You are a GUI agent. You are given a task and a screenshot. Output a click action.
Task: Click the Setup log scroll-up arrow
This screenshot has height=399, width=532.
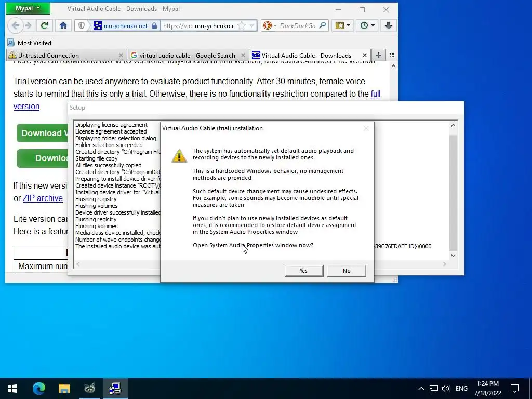(x=453, y=126)
